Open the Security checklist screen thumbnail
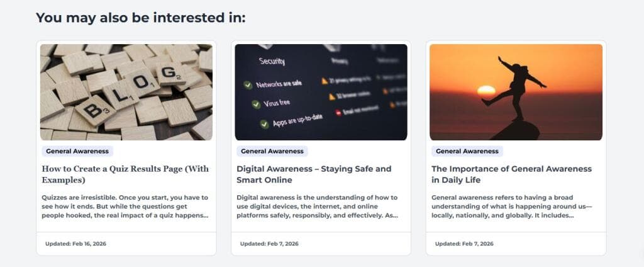 click(321, 92)
